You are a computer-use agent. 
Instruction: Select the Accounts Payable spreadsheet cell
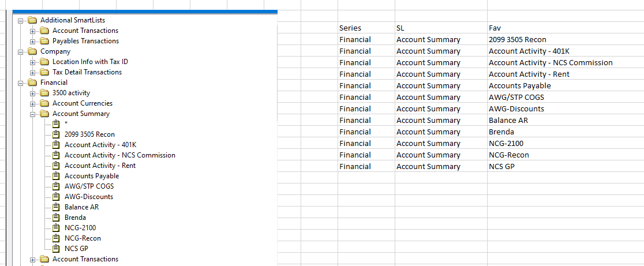click(x=566, y=86)
